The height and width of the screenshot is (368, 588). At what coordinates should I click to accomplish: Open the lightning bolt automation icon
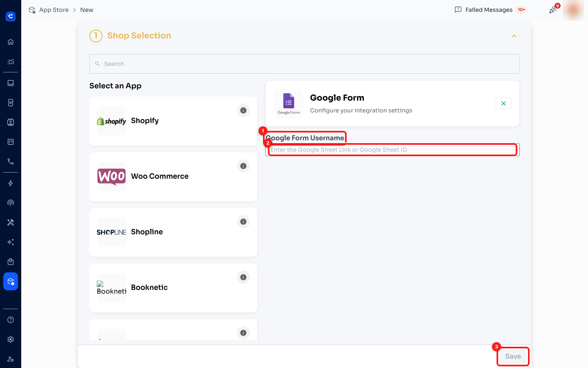[11, 183]
